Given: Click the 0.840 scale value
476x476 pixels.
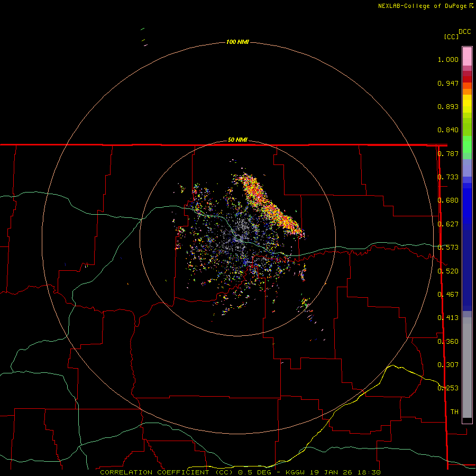Looking at the screenshot, I should tap(448, 130).
